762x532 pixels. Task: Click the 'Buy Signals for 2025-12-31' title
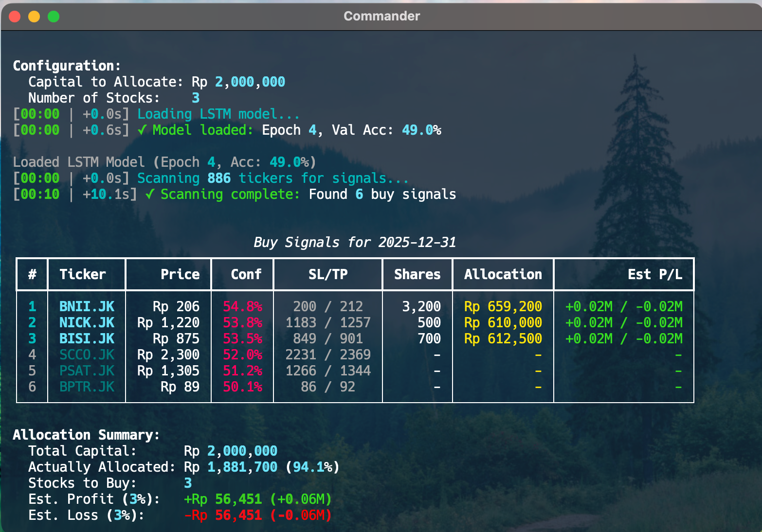click(355, 242)
